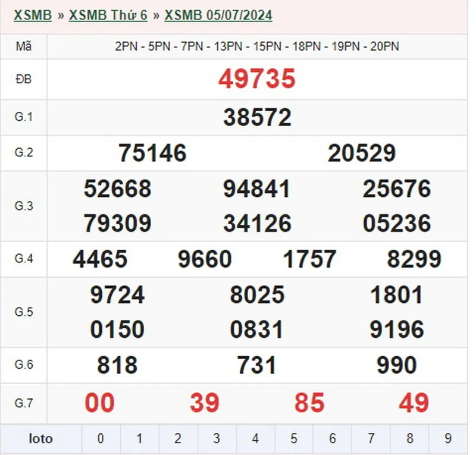
Task: Select the G.4 number 8299
Action: [414, 259]
